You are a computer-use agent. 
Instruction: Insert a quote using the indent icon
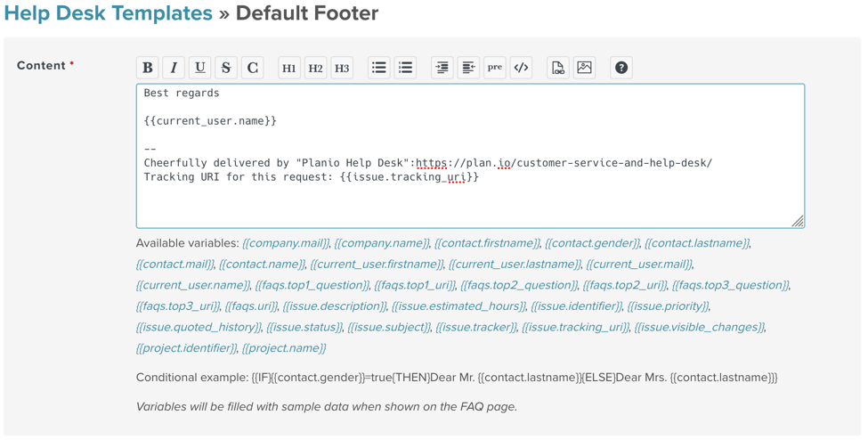pos(442,68)
